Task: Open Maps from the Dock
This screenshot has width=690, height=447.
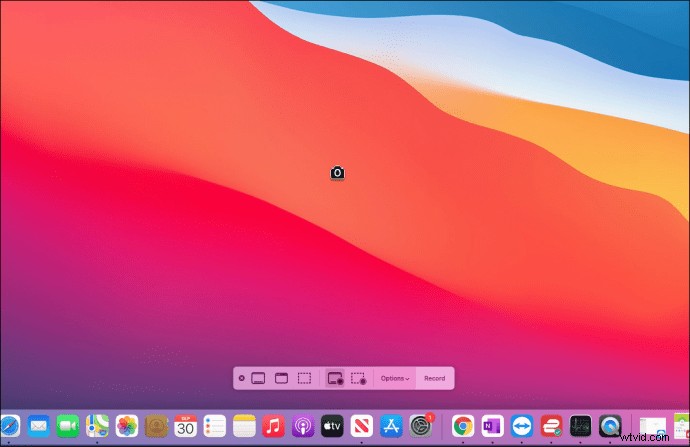Action: pyautogui.click(x=97, y=426)
